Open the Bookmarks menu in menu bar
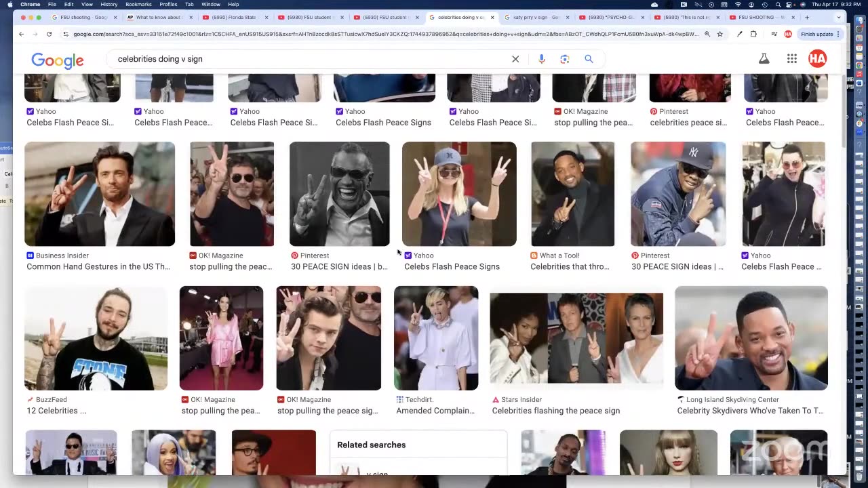The image size is (868, 488). (138, 4)
